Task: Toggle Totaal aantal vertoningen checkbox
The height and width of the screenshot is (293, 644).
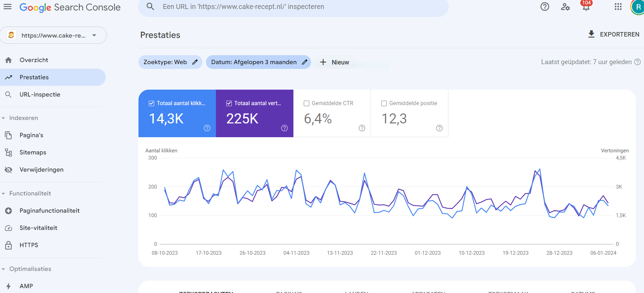Action: click(x=229, y=103)
